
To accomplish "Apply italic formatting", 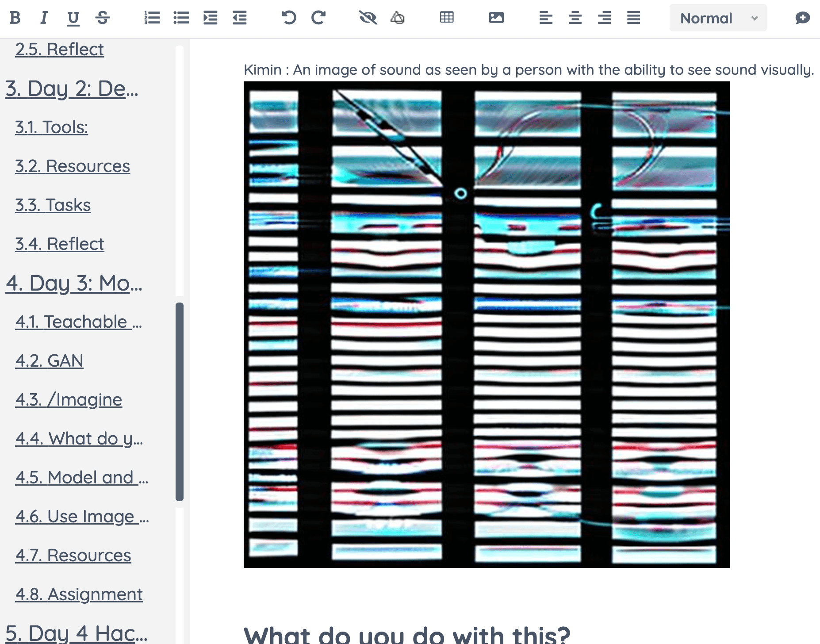I will [44, 18].
